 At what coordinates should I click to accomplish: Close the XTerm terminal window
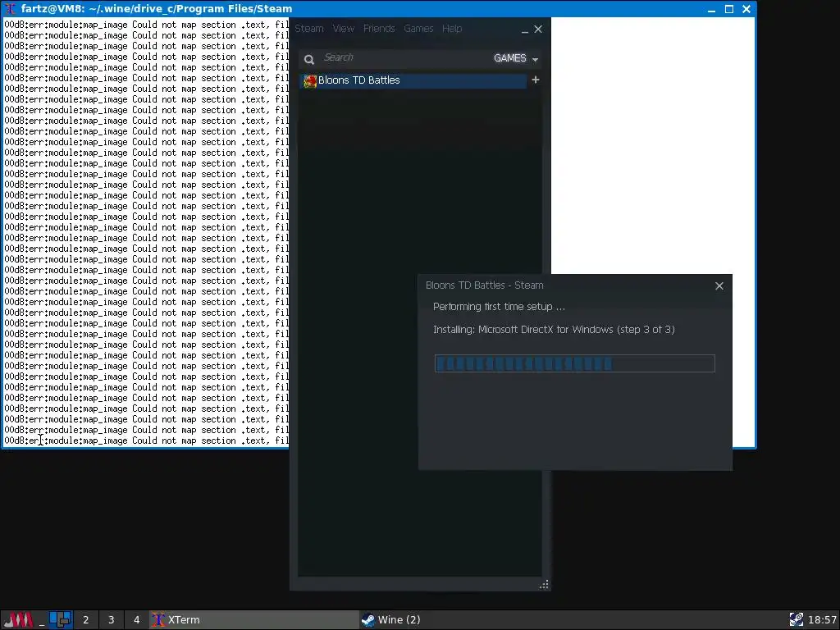pos(746,9)
